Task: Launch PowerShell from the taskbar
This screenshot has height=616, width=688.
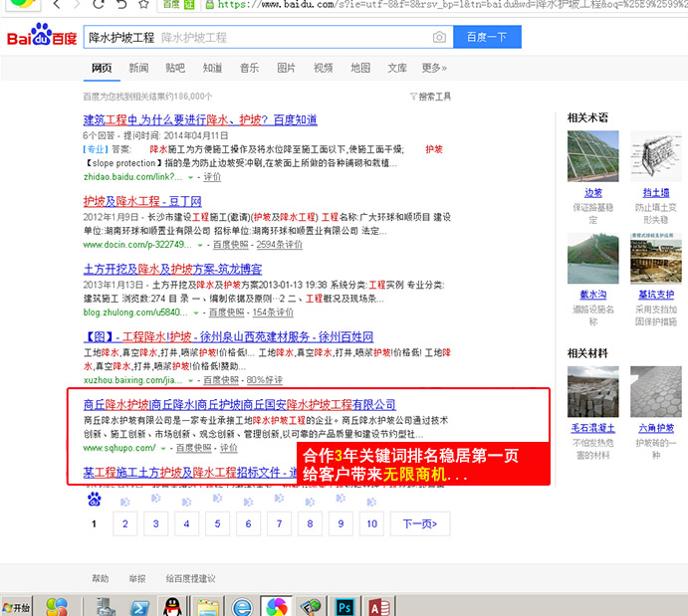Action: coord(139,608)
